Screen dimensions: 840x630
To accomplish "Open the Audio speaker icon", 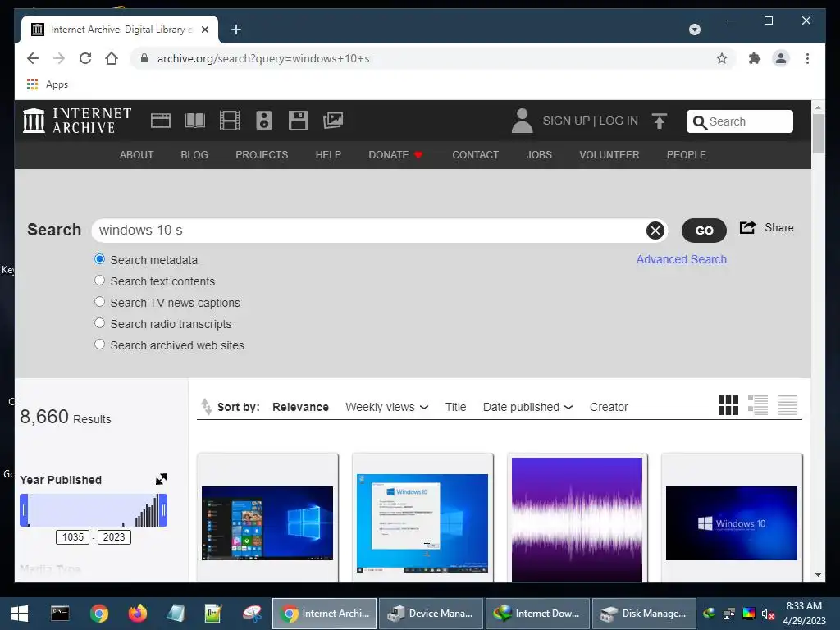I will (x=263, y=121).
